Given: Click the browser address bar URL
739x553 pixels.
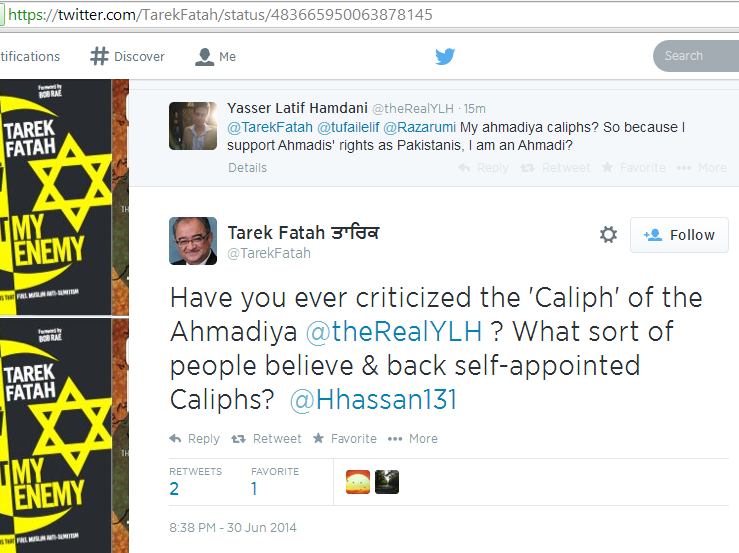Looking at the screenshot, I should 220,15.
